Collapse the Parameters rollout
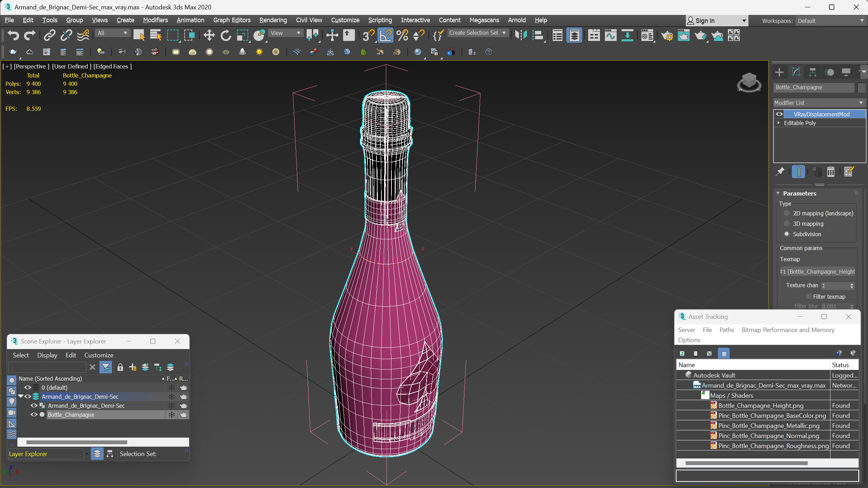 pos(778,193)
